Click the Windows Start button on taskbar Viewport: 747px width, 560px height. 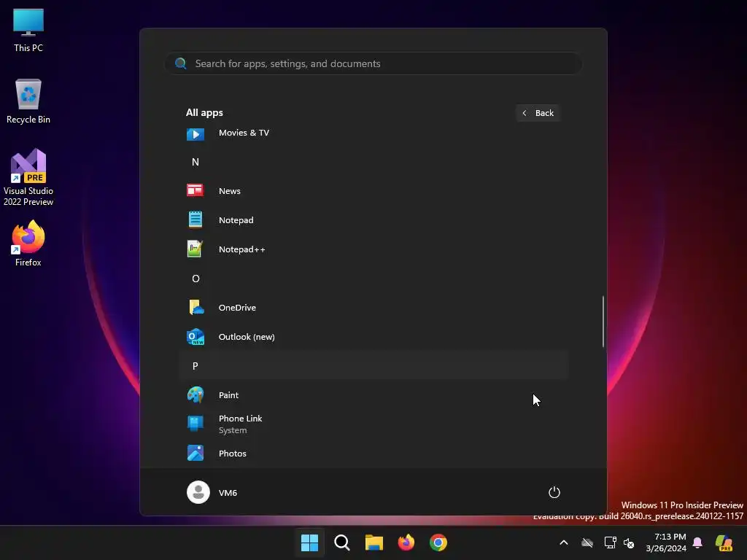click(309, 542)
